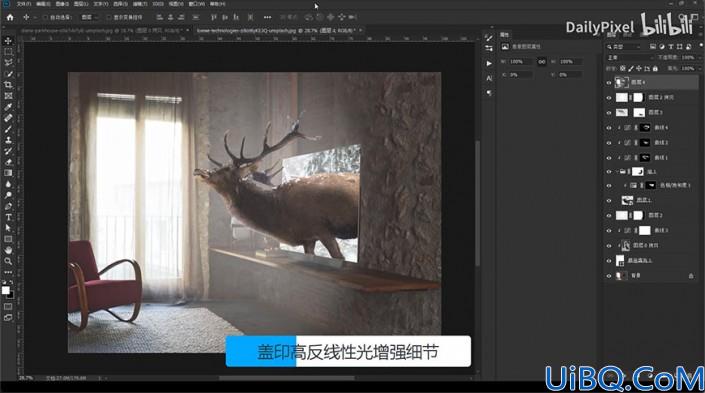Open more options ellipsis in options bar

(268, 17)
